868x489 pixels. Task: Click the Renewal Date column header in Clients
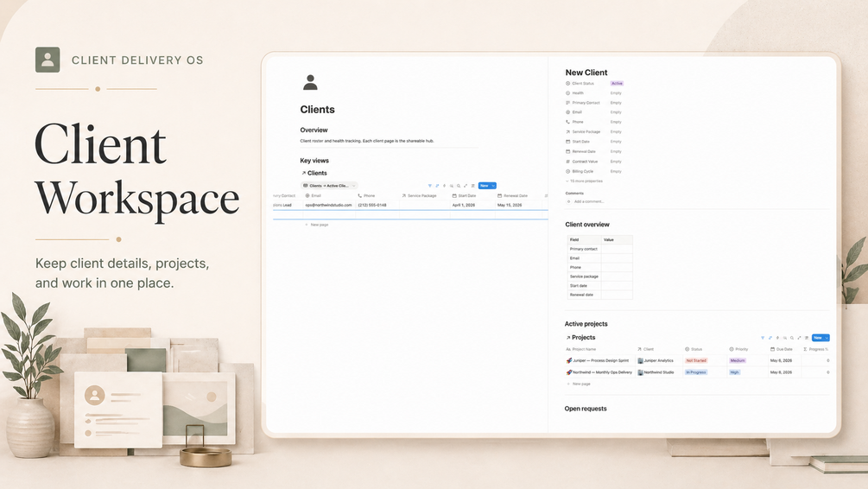(x=513, y=195)
